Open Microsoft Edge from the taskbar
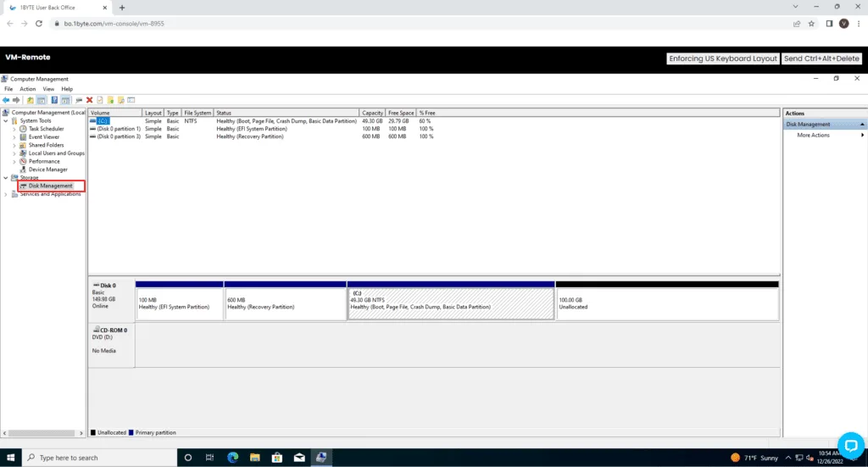This screenshot has width=868, height=467. tap(232, 458)
